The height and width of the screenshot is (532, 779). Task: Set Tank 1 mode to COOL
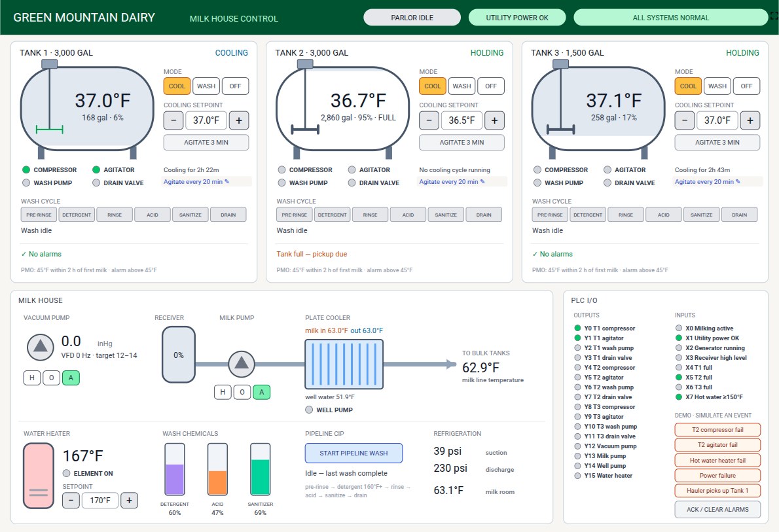(177, 86)
